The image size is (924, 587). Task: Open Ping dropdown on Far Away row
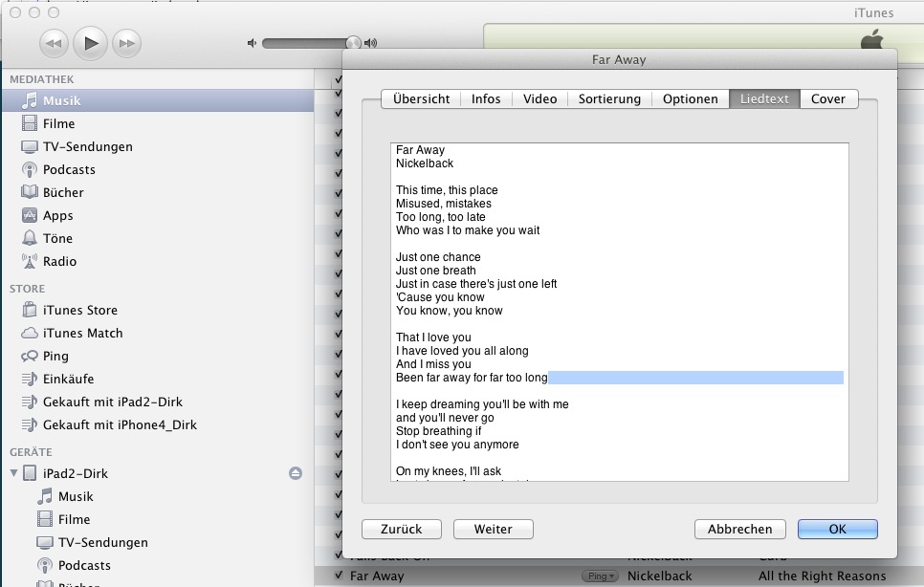[x=601, y=576]
